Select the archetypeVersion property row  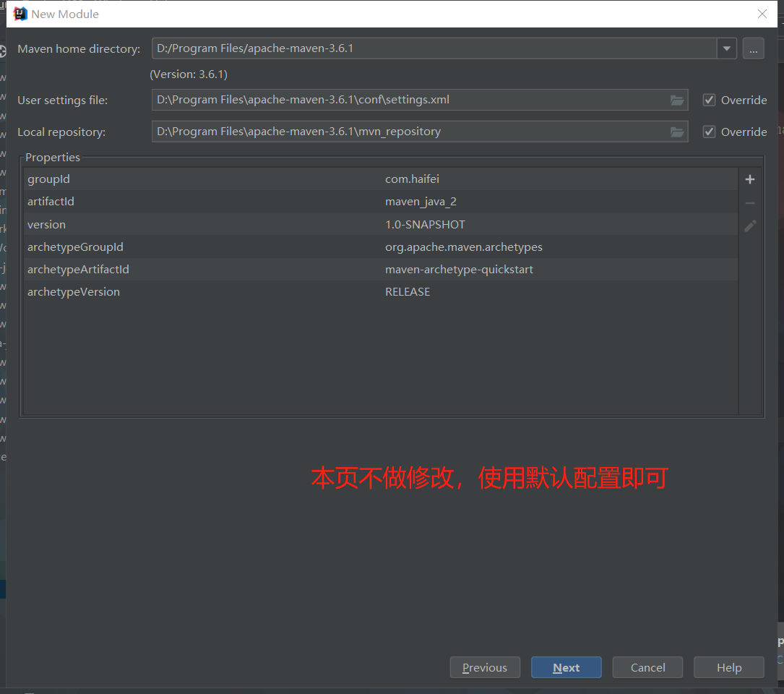point(381,292)
